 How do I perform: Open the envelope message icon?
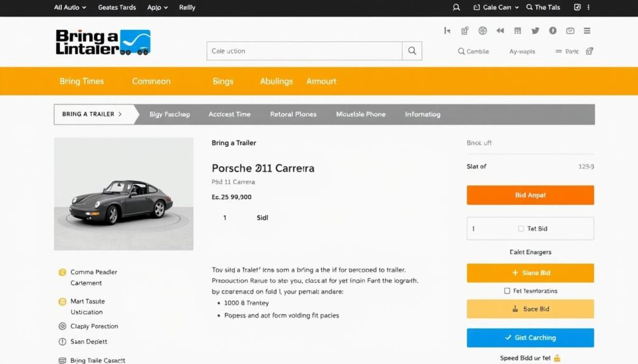(569, 30)
